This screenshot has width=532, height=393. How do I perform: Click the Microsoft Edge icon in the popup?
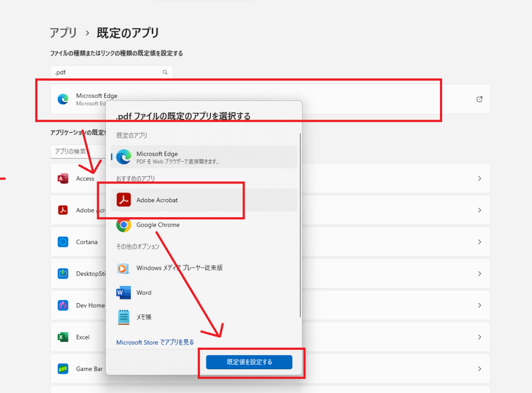coord(124,157)
